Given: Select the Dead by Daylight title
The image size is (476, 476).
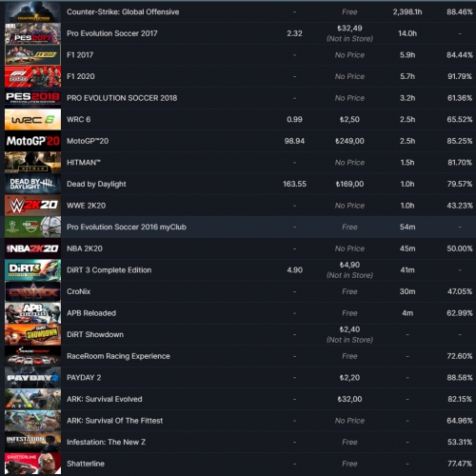Looking at the screenshot, I should point(96,184).
